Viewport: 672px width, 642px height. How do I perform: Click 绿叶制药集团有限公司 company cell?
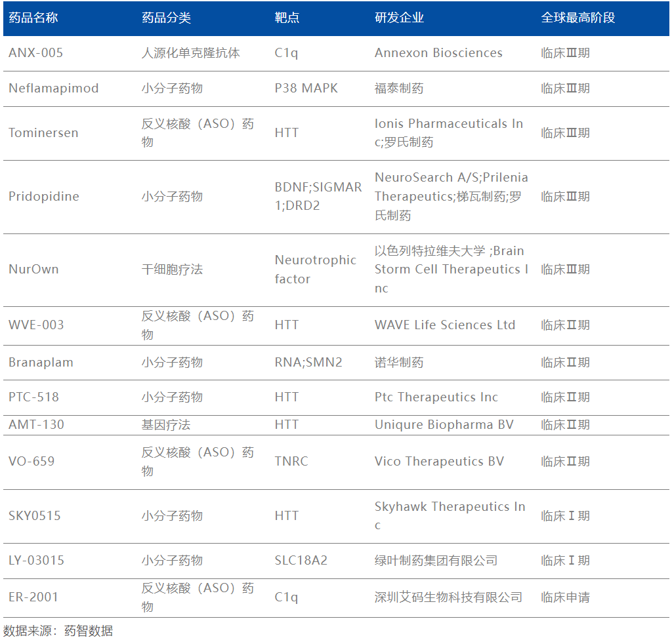(436, 560)
